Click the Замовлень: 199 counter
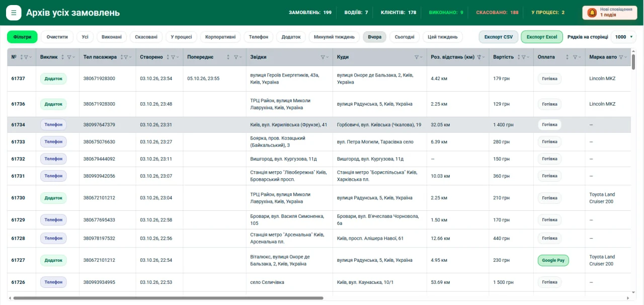 (310, 13)
